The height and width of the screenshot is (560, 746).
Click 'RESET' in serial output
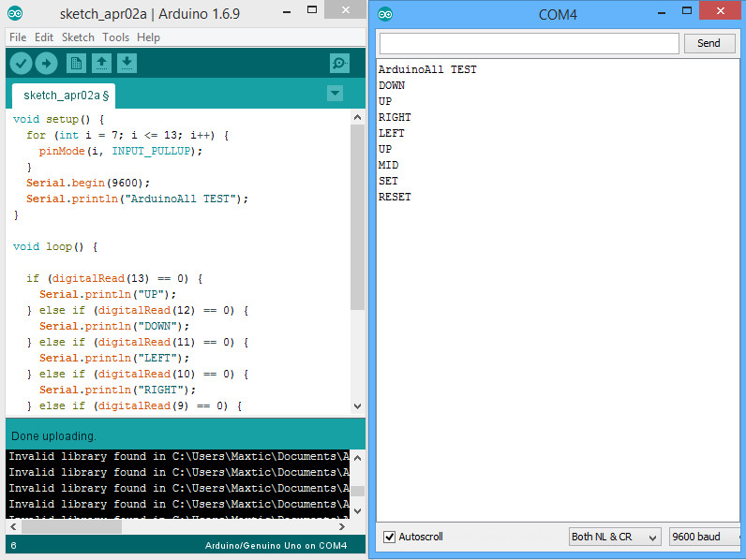(x=395, y=197)
